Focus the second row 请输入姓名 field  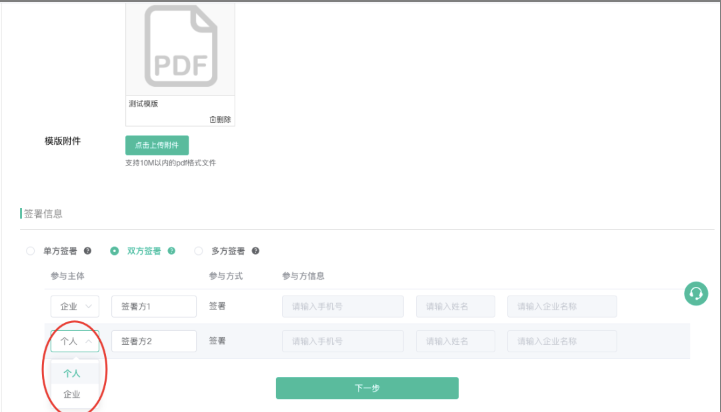click(x=455, y=341)
